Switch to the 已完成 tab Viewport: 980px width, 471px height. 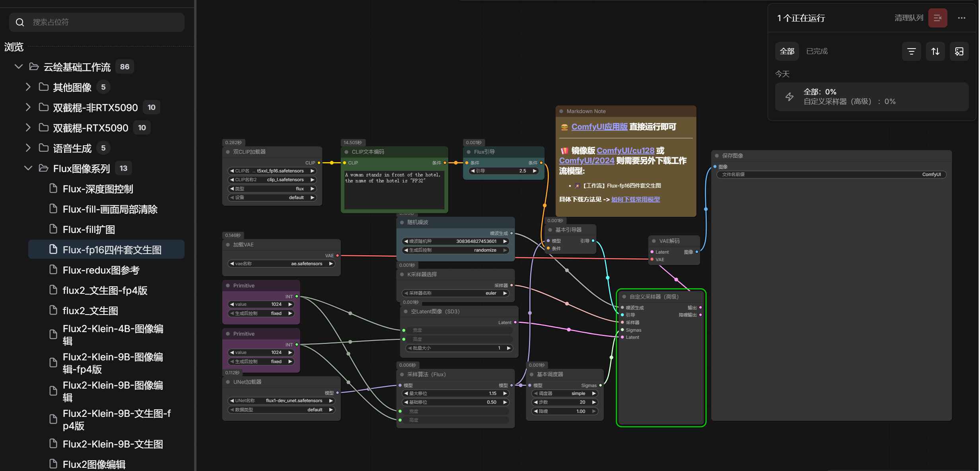coord(817,51)
